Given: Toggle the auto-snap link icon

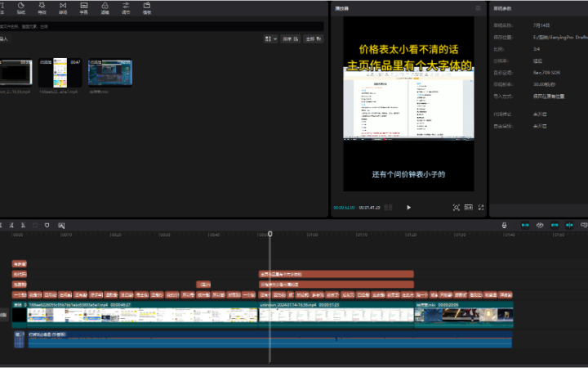Looking at the screenshot, I should [x=540, y=225].
